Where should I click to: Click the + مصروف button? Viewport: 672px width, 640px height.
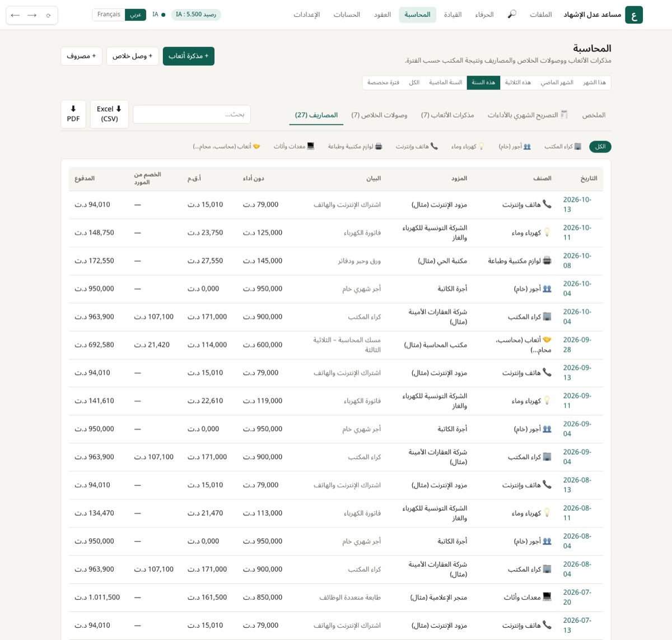pos(81,56)
